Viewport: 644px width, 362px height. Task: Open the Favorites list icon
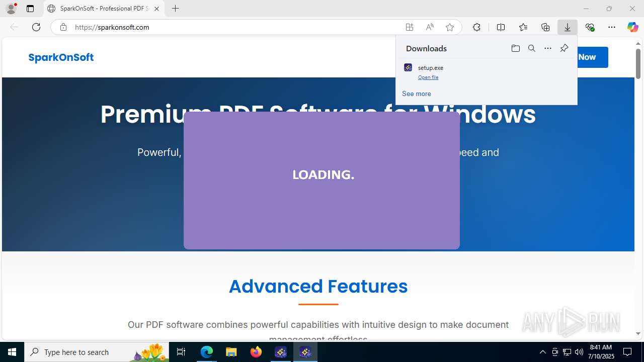click(x=523, y=27)
